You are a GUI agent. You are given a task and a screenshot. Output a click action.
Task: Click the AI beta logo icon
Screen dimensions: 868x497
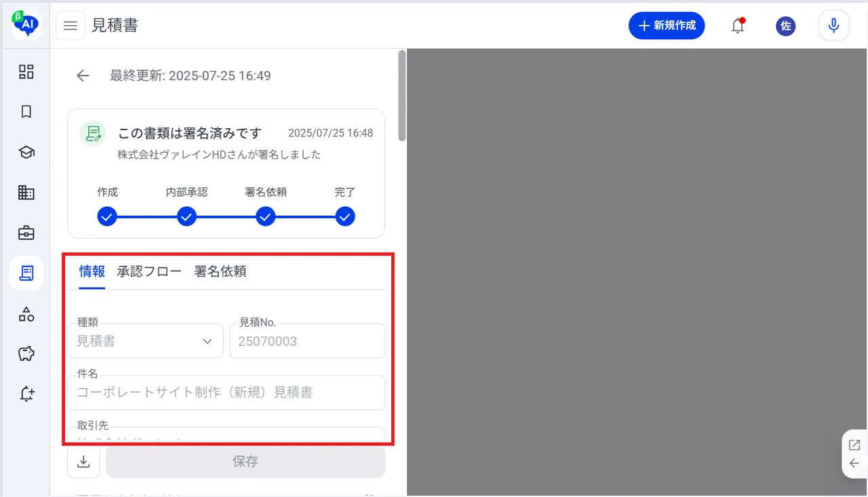(x=26, y=25)
